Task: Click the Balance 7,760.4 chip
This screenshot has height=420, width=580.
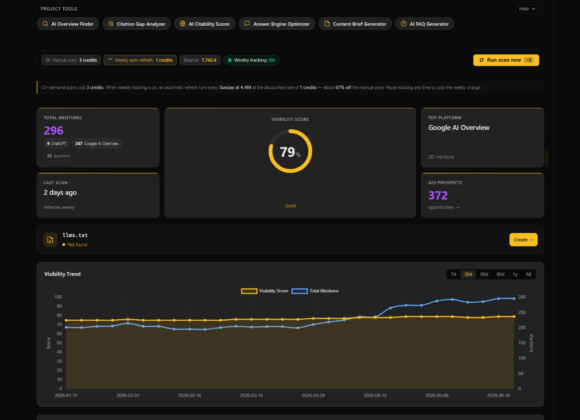Action: (200, 60)
